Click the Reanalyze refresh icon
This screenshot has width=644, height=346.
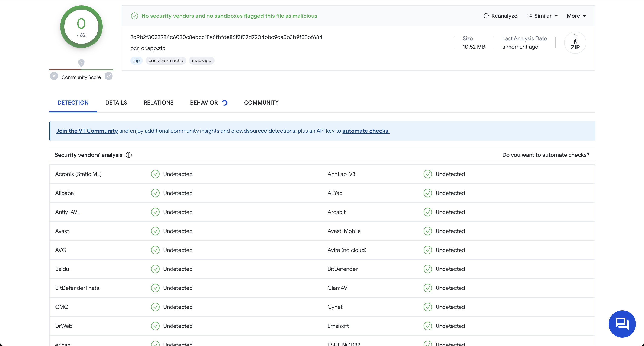(x=486, y=16)
